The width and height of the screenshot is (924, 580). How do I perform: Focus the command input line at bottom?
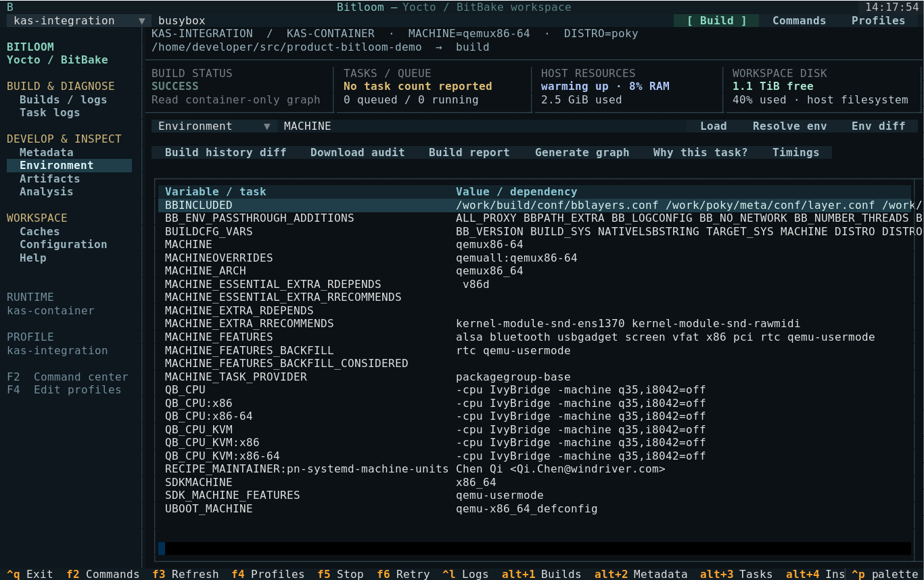[x=534, y=549]
